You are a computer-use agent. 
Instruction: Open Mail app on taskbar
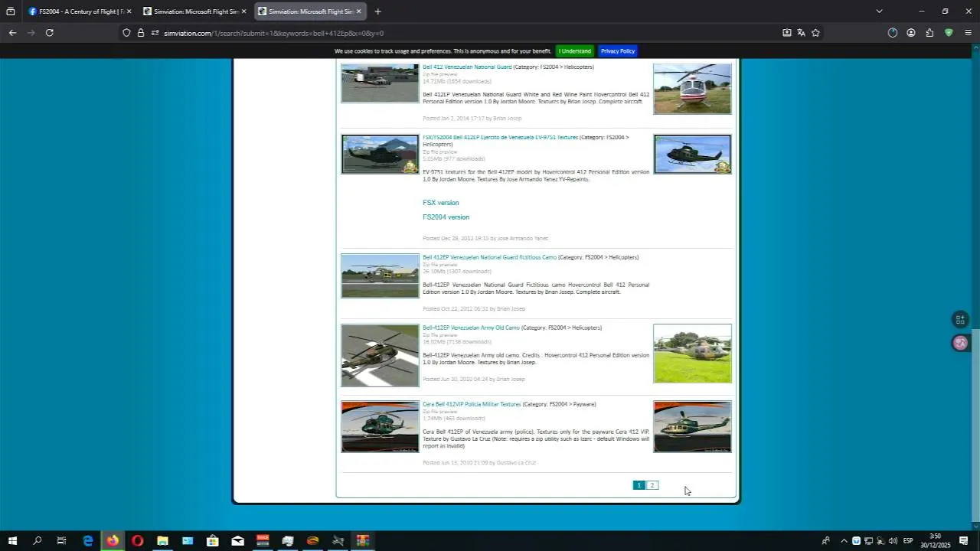(237, 541)
